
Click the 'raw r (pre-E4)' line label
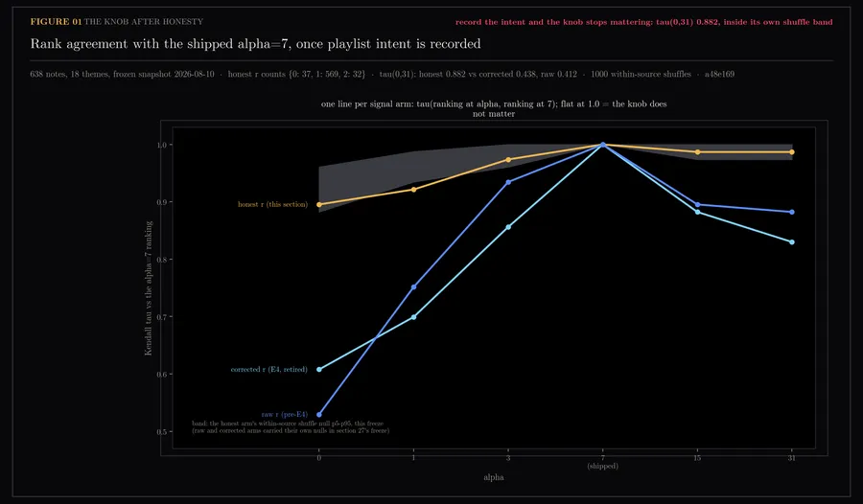[x=285, y=414]
